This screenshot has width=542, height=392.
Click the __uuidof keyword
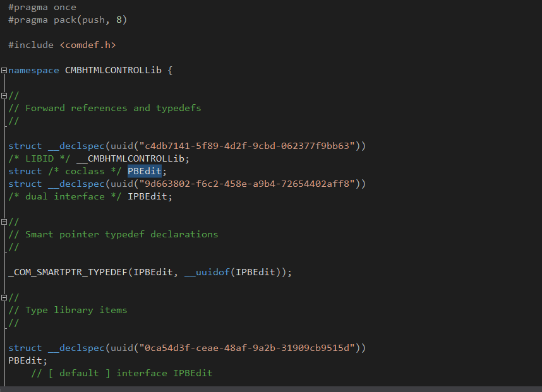[207, 272]
